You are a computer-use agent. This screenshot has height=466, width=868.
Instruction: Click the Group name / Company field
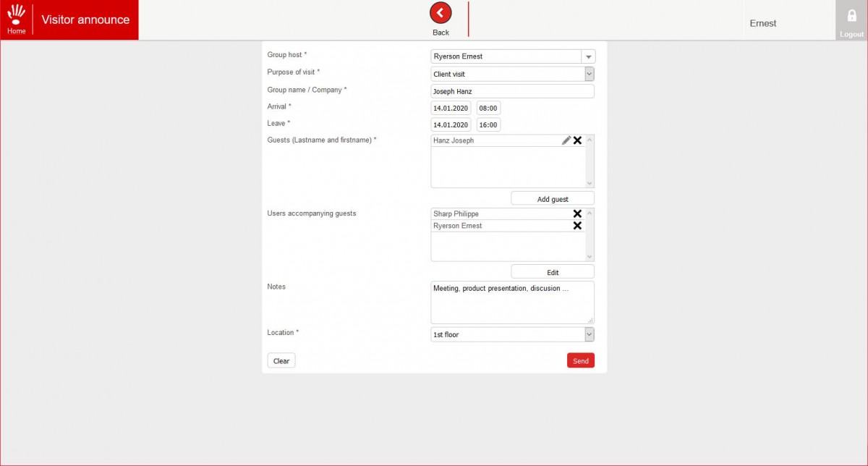(512, 91)
